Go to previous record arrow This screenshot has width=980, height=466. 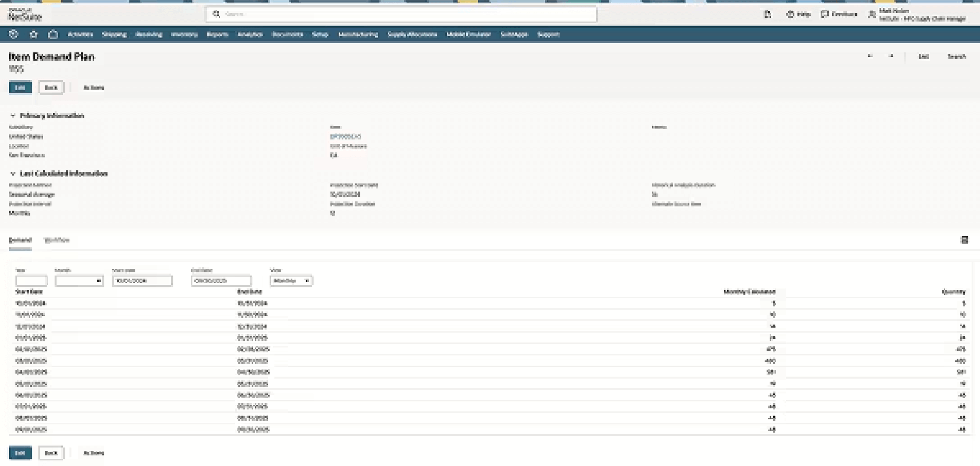tap(870, 56)
